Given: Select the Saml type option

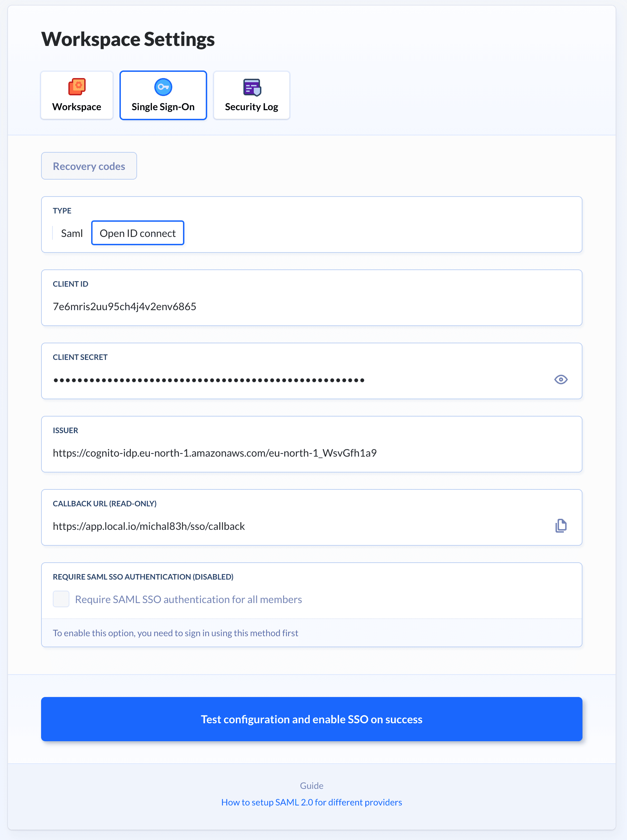Looking at the screenshot, I should coord(72,233).
